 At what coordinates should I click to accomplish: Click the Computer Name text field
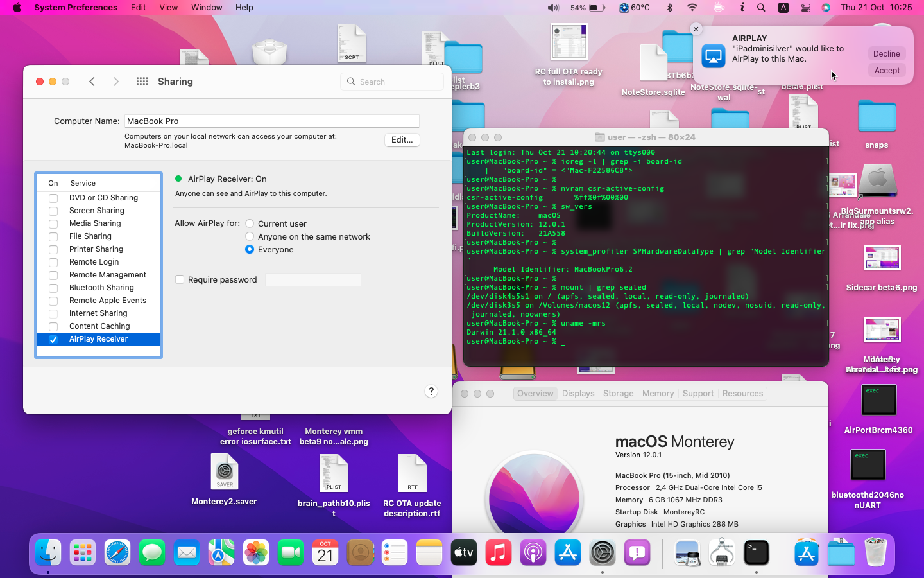[272, 121]
